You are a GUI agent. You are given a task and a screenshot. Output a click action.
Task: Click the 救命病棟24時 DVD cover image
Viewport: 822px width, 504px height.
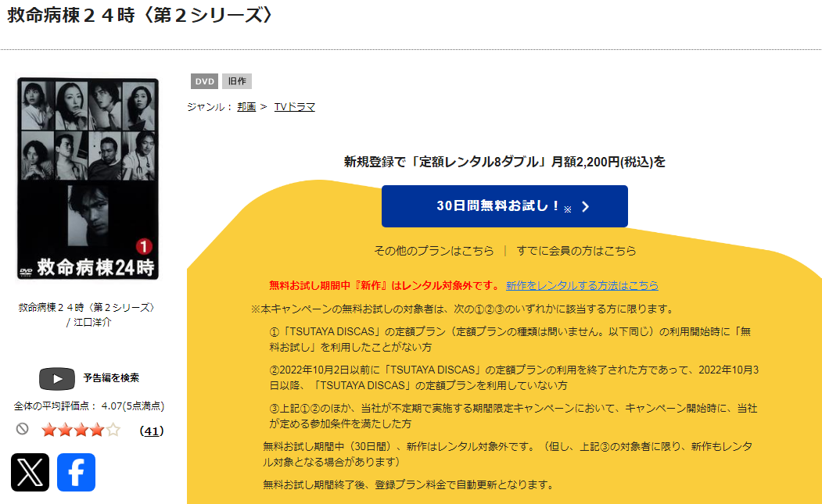click(x=88, y=179)
